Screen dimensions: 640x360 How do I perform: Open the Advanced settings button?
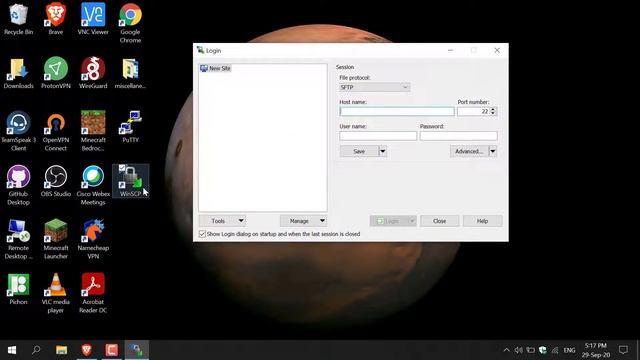(x=469, y=151)
